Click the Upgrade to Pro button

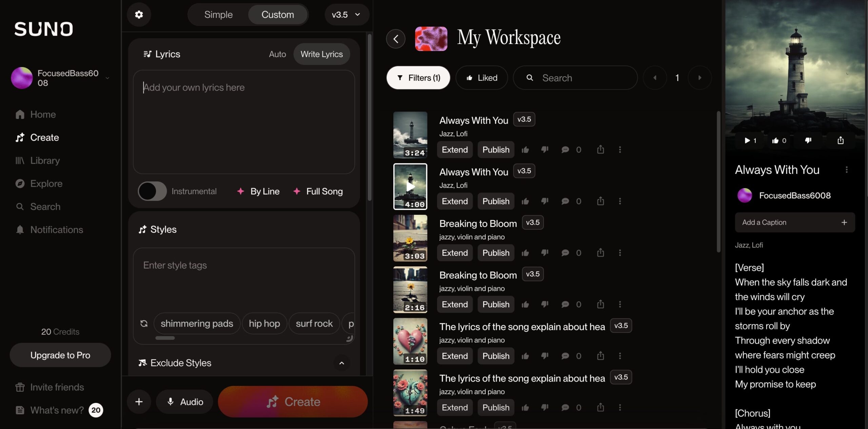tap(60, 355)
